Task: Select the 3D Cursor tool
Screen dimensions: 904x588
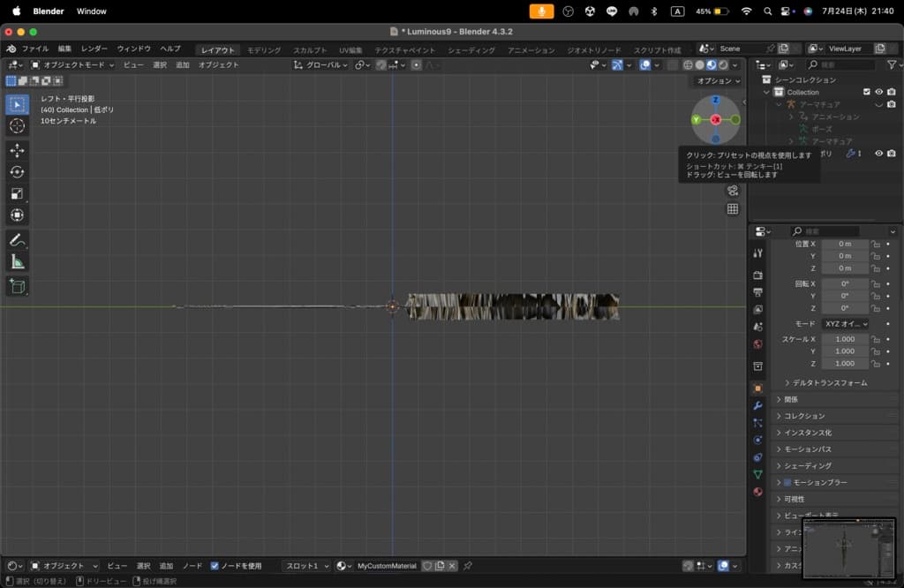Action: click(17, 125)
